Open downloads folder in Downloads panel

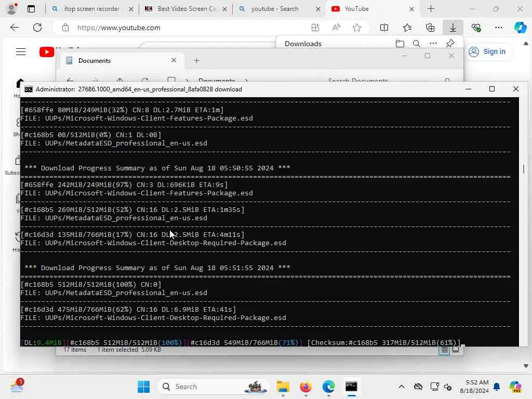coord(400,44)
